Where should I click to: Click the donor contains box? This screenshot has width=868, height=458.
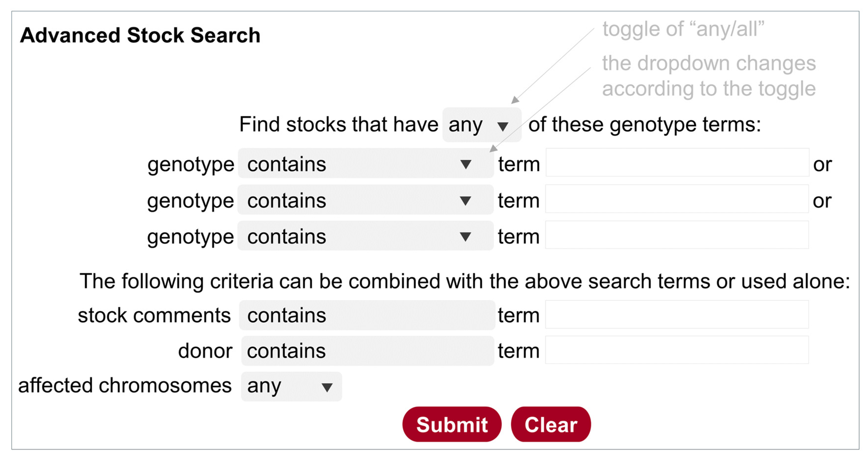pyautogui.click(x=367, y=351)
